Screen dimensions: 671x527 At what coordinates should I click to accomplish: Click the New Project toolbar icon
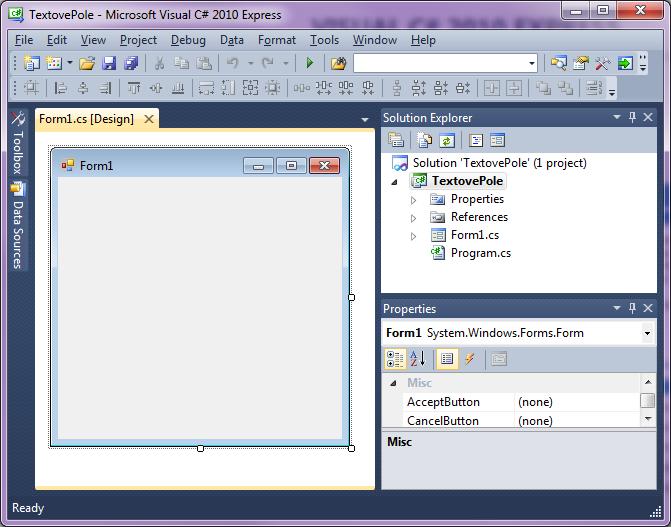32,64
